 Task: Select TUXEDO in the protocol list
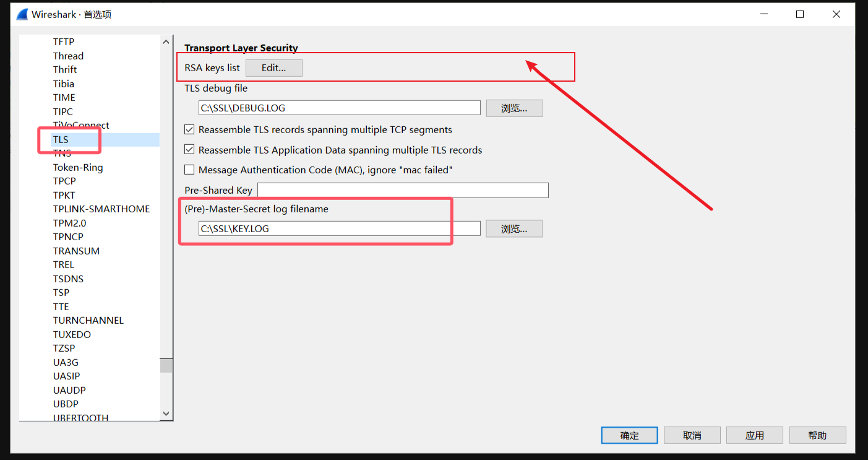[x=72, y=335]
